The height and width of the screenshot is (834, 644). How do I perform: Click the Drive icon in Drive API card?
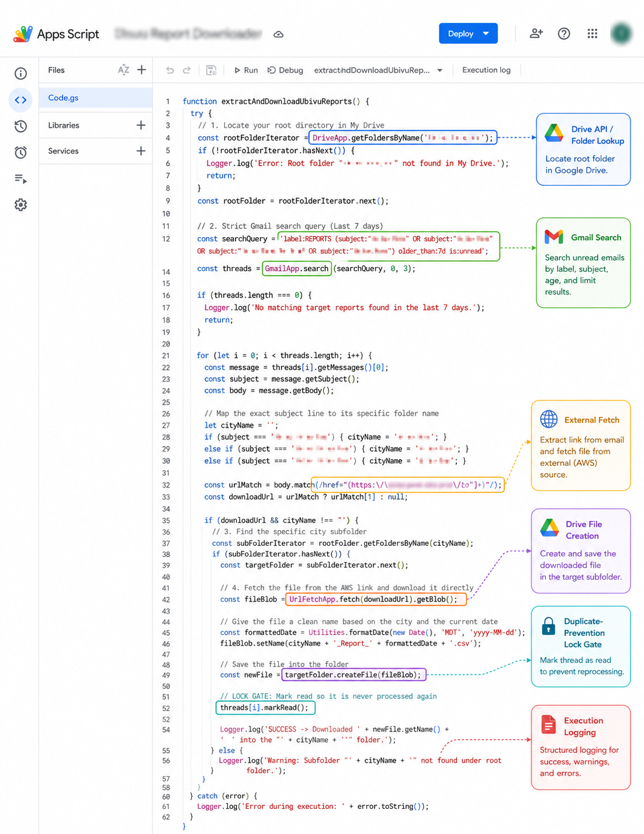click(x=554, y=134)
